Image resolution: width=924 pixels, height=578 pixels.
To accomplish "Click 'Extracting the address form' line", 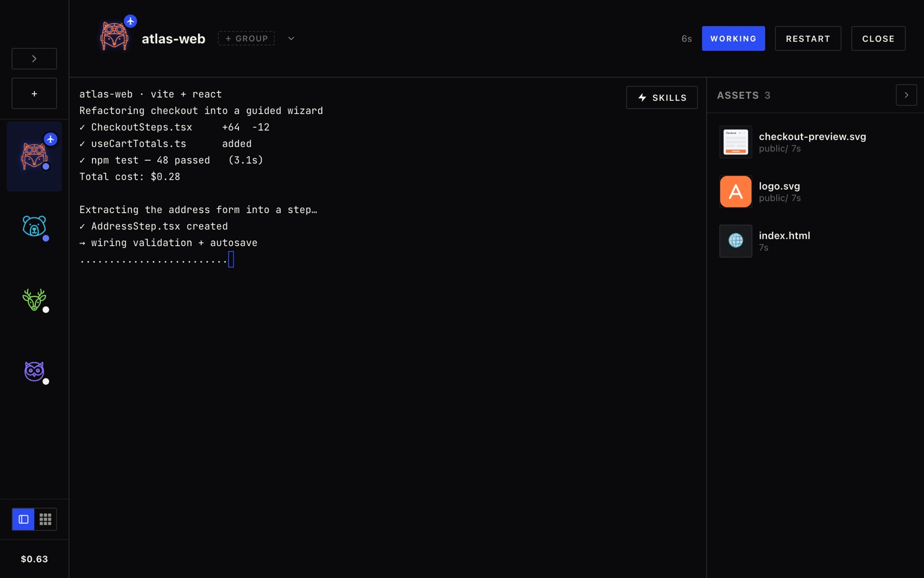I will 198,210.
